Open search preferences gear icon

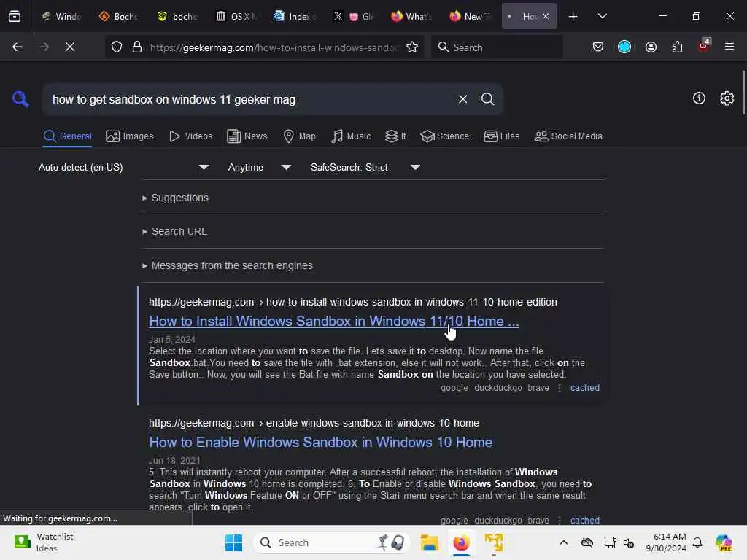click(727, 98)
